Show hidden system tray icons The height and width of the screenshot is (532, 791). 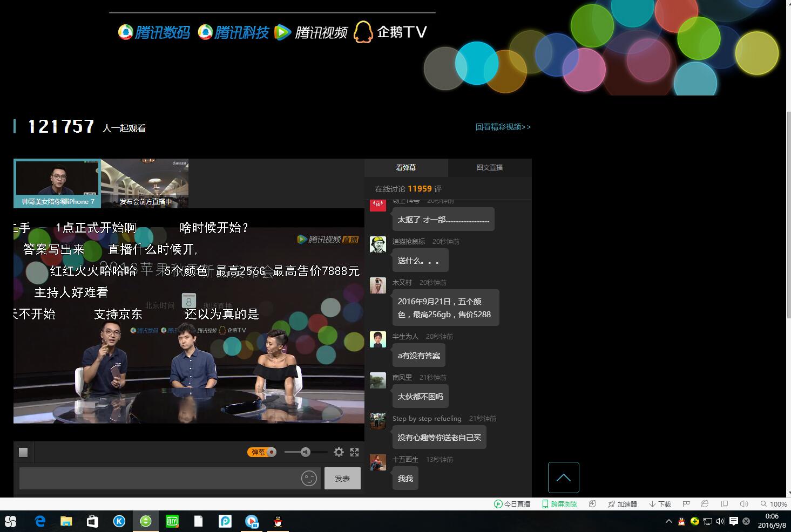pos(669,521)
